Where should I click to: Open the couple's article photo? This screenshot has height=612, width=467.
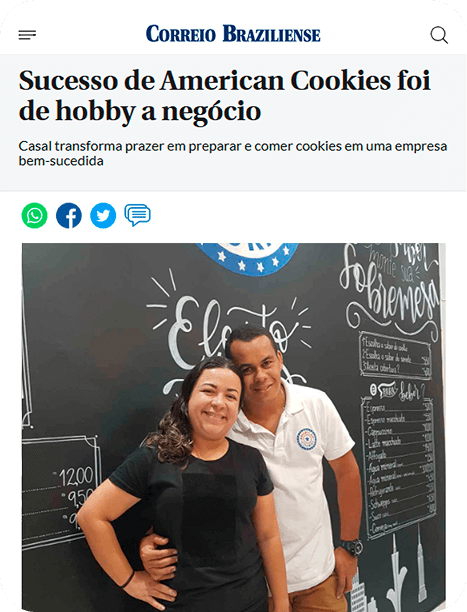[234, 427]
